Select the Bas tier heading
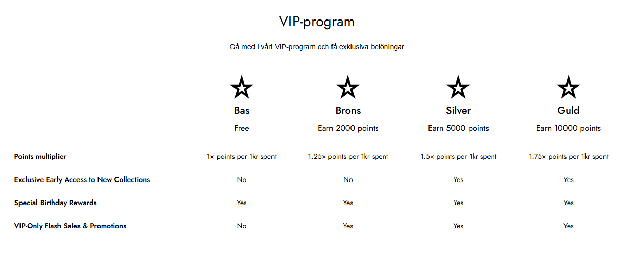Image resolution: width=644 pixels, height=262 pixels. click(242, 110)
